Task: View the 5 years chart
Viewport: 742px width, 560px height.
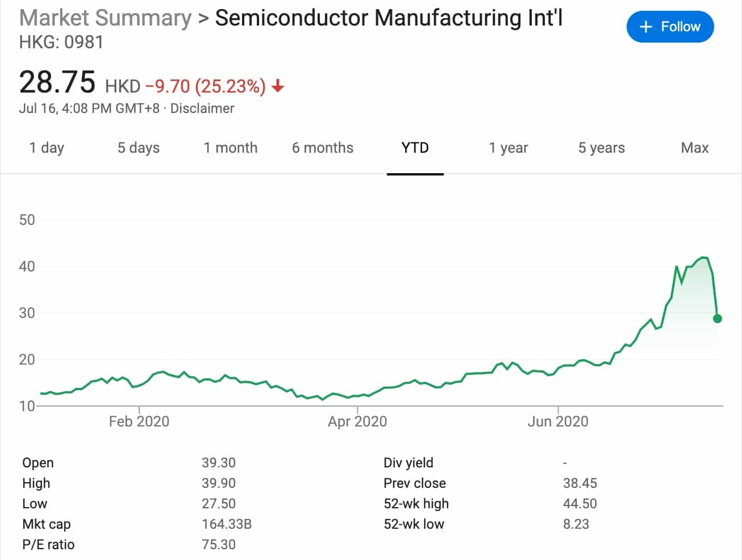Action: [x=601, y=148]
